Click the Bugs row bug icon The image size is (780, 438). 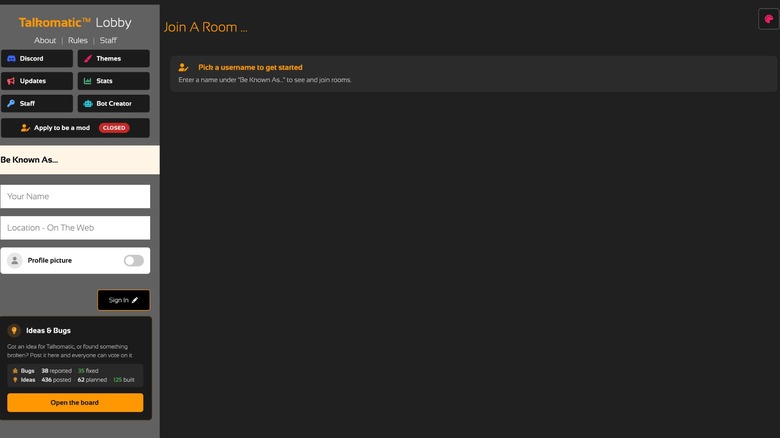click(15, 371)
